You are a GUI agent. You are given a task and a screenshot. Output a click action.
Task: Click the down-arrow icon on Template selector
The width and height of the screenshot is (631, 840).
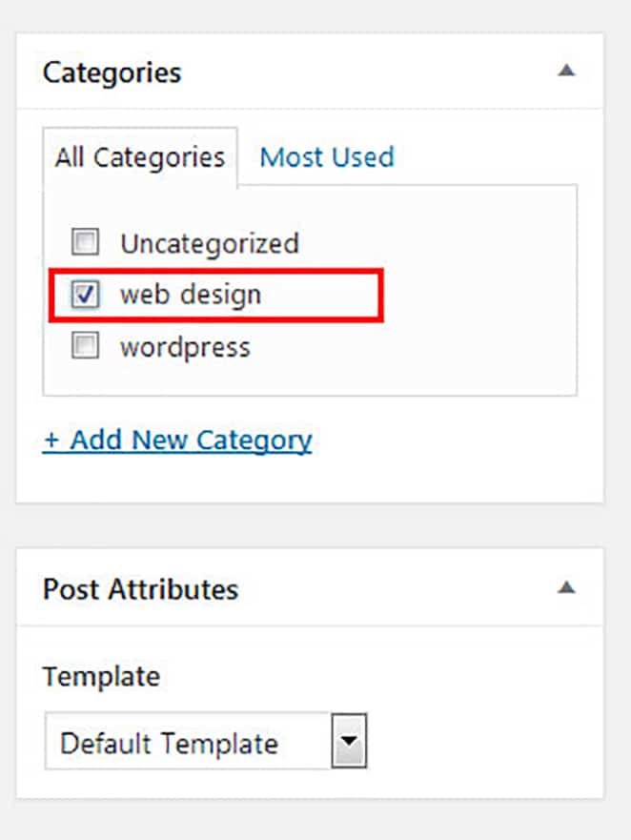tap(349, 742)
